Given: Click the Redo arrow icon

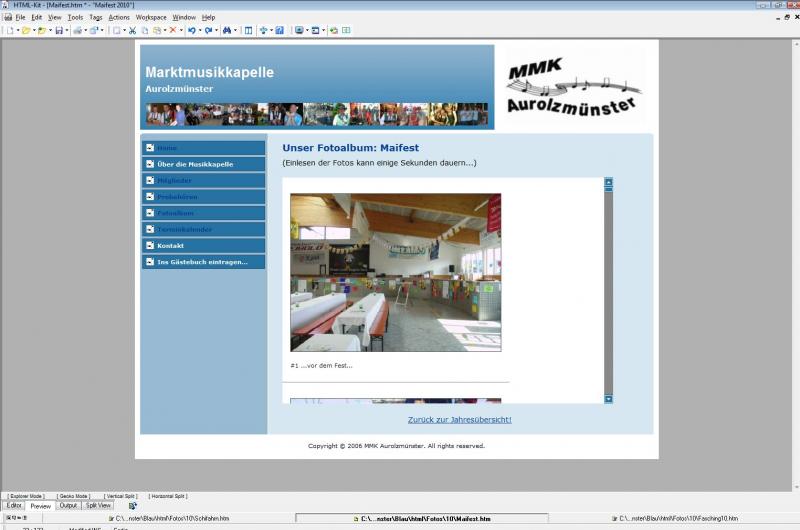Looking at the screenshot, I should pyautogui.click(x=208, y=31).
